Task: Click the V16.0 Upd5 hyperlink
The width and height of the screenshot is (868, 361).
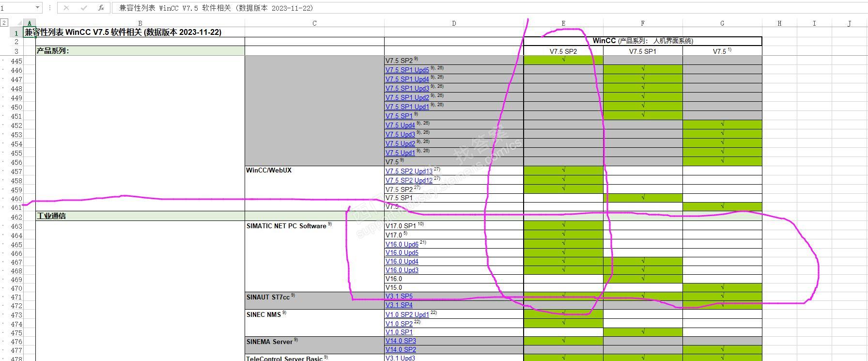Action: [x=402, y=252]
